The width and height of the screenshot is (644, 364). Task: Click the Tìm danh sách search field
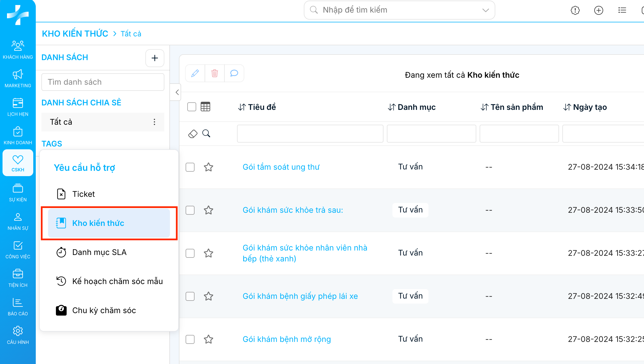pos(103,82)
